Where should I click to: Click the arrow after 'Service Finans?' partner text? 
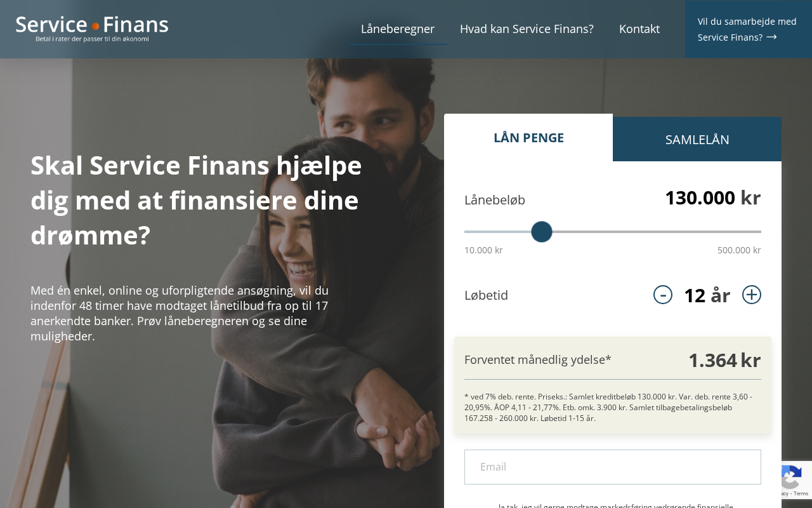tap(772, 37)
